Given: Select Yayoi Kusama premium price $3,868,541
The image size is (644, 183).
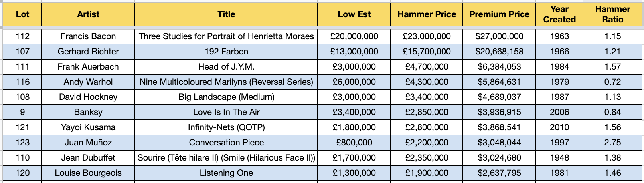Looking at the screenshot, I should coord(499,127).
